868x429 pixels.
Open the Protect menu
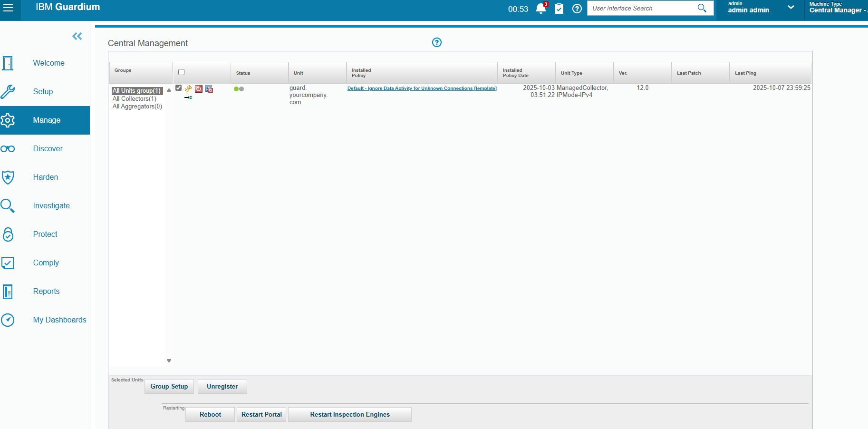tap(45, 234)
